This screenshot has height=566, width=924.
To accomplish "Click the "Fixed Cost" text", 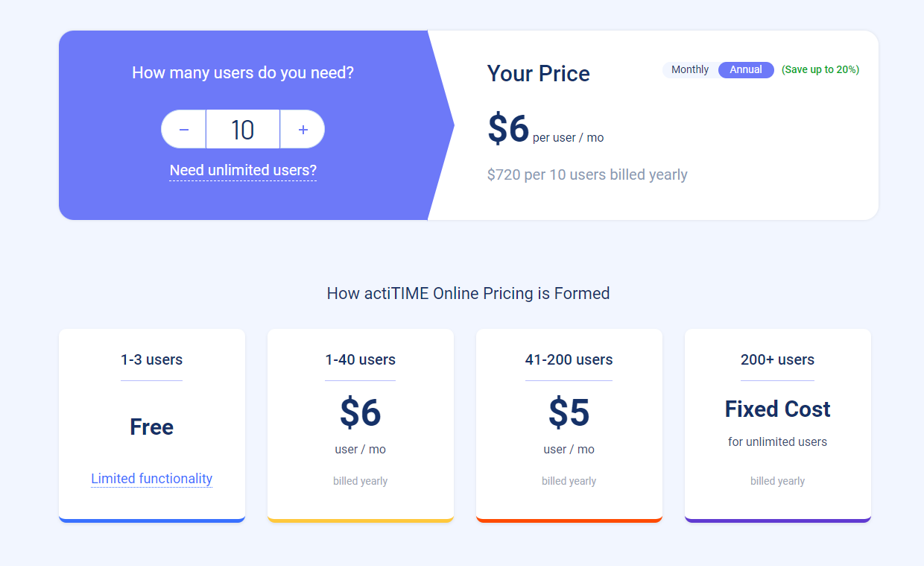I will [777, 409].
